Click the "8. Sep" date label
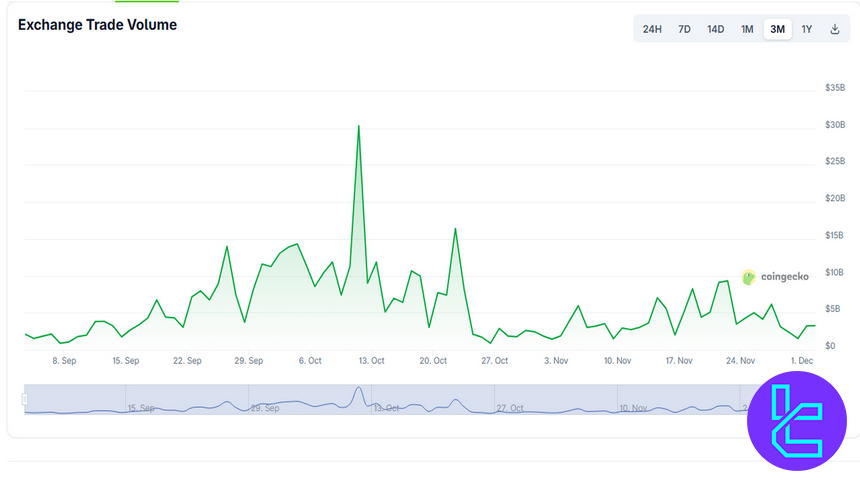860x484 pixels. 64,361
